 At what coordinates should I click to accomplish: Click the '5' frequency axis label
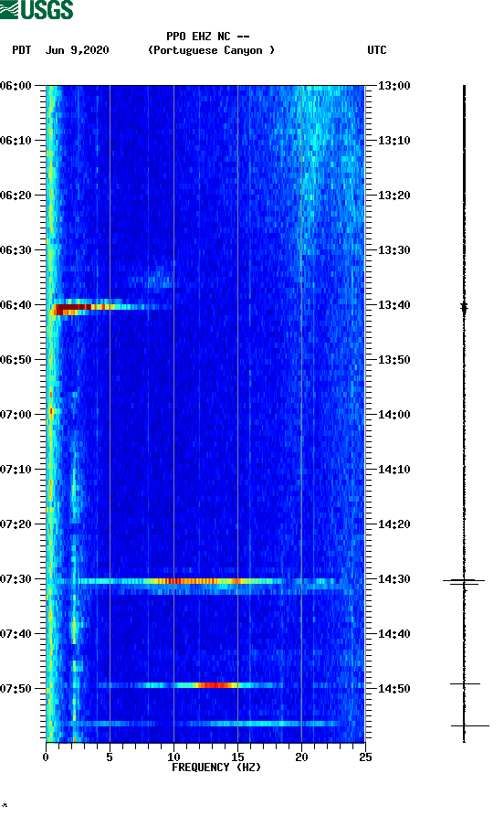(x=110, y=757)
